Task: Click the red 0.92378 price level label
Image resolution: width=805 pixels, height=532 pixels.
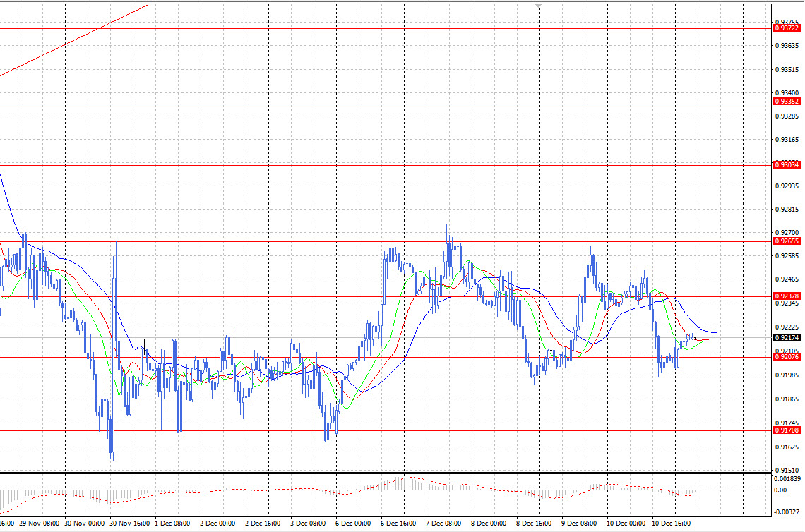Action: [787, 296]
